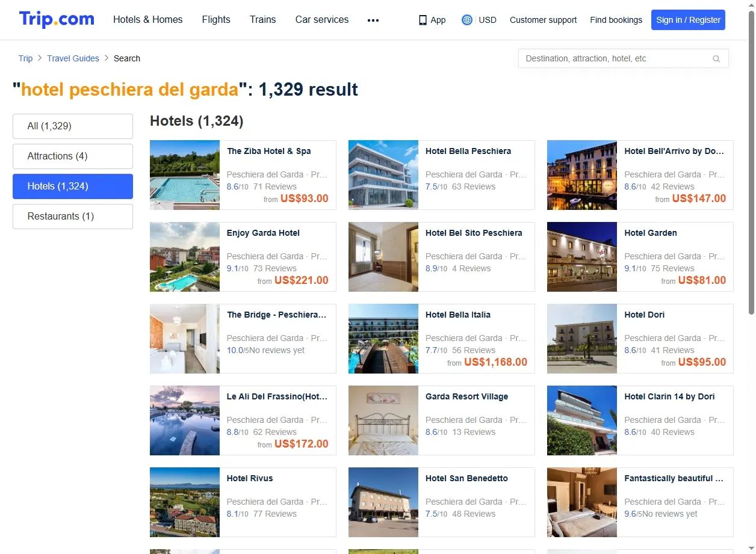Open Hotel Rivus title

tap(250, 478)
